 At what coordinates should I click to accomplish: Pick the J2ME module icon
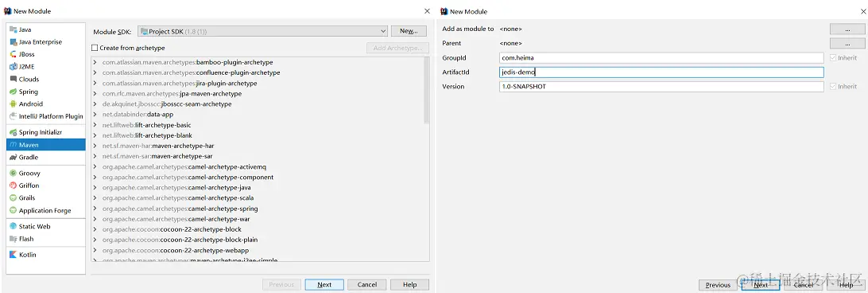[14, 67]
